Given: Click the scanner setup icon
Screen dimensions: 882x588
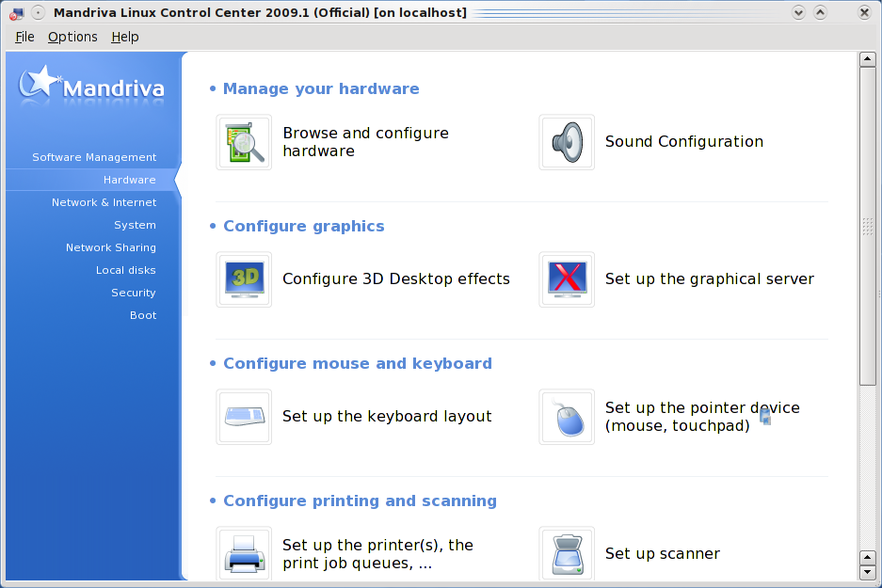Looking at the screenshot, I should click(x=567, y=553).
